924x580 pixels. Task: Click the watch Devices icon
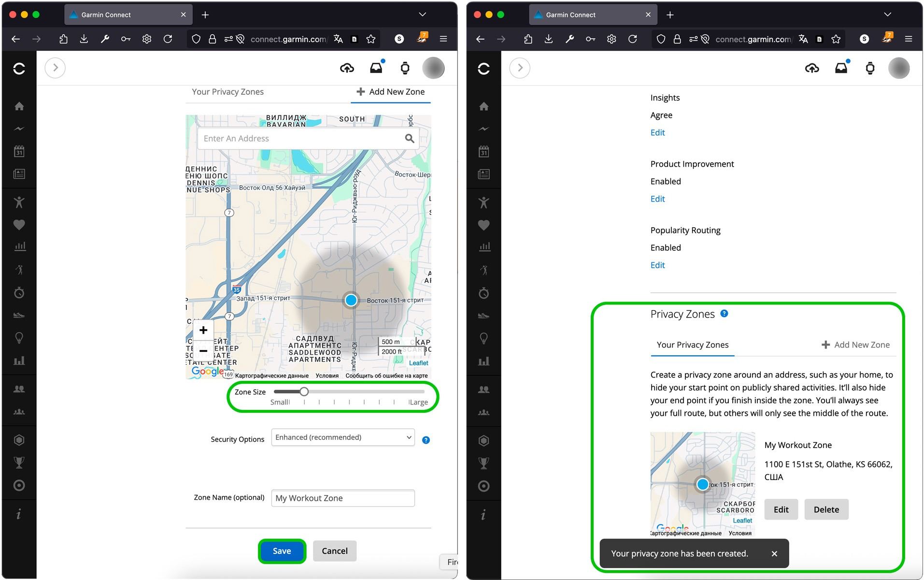pyautogui.click(x=405, y=68)
